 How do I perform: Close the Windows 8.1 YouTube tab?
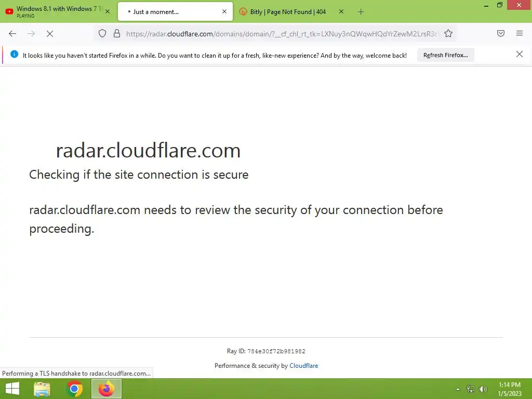click(108, 11)
